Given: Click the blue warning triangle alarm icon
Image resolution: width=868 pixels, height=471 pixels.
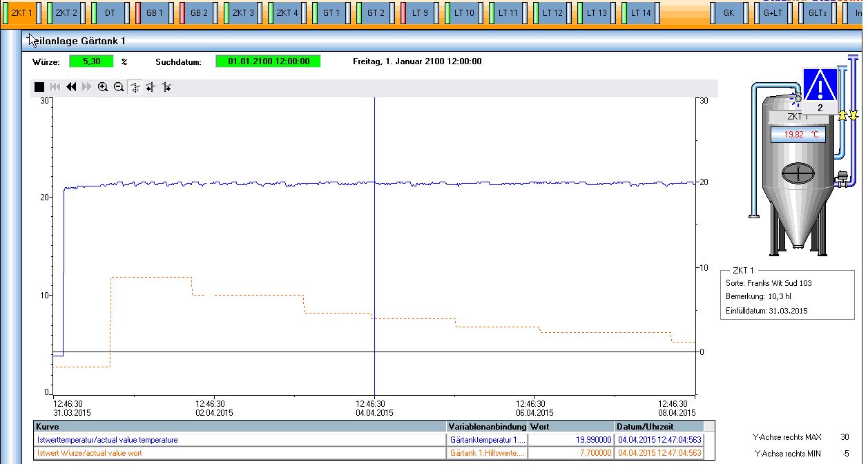Looking at the screenshot, I should pyautogui.click(x=820, y=86).
